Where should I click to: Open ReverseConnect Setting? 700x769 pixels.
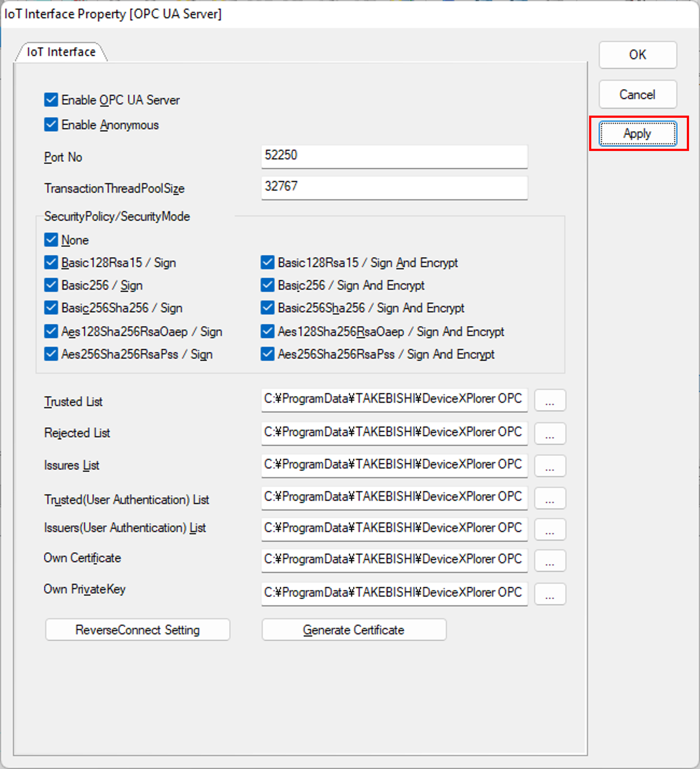137,630
